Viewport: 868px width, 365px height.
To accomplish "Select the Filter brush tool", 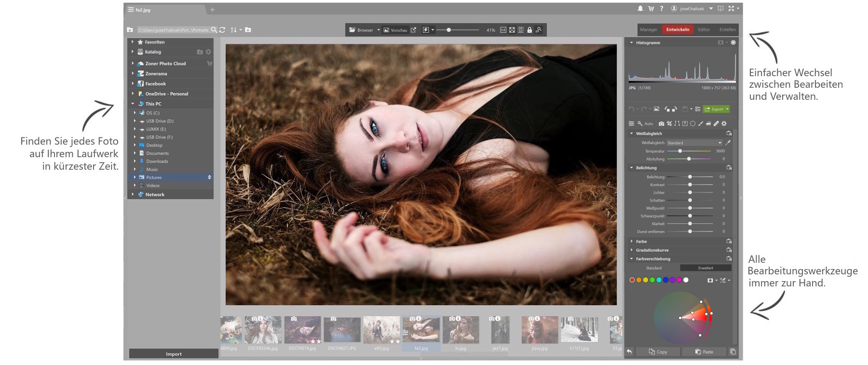I will pyautogui.click(x=701, y=123).
